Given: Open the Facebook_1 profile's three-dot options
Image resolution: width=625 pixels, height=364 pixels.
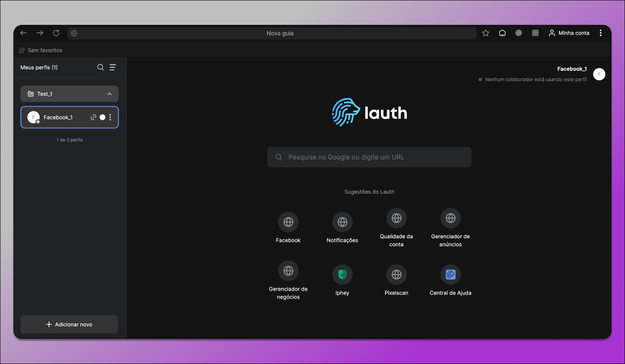Looking at the screenshot, I should coord(110,117).
